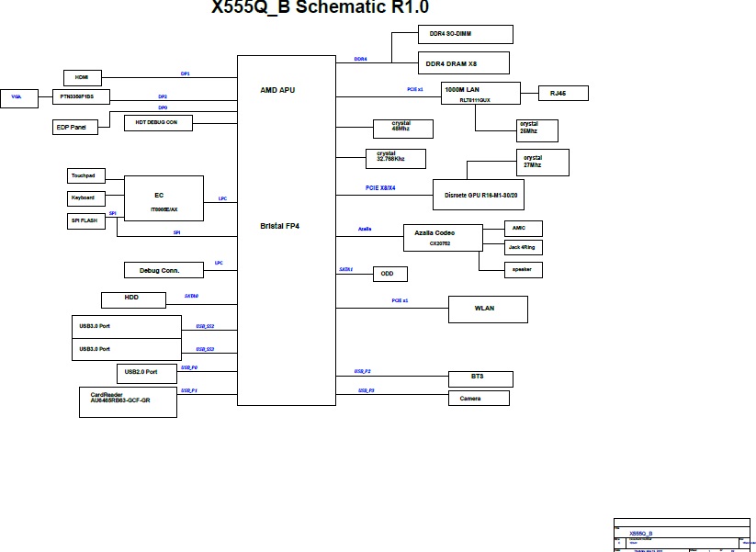The width and height of the screenshot is (756, 552).
Task: Select the BT3 block
Action: 480,378
